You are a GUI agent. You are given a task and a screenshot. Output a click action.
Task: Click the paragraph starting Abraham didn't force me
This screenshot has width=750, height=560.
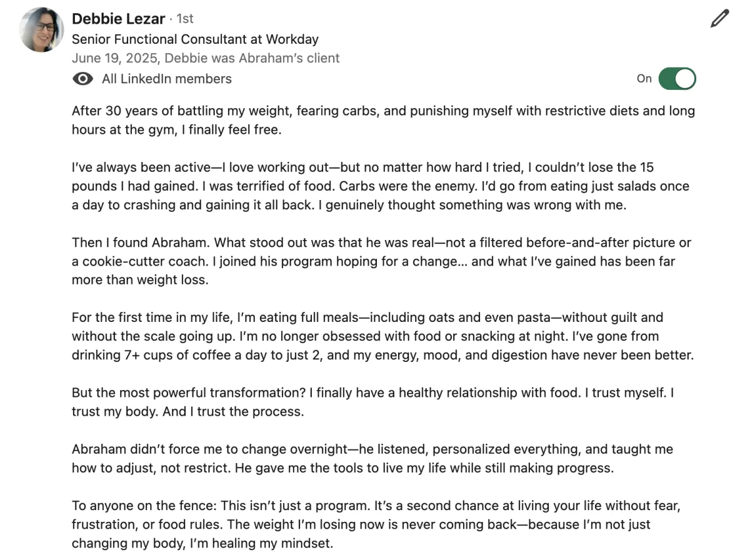(x=372, y=459)
